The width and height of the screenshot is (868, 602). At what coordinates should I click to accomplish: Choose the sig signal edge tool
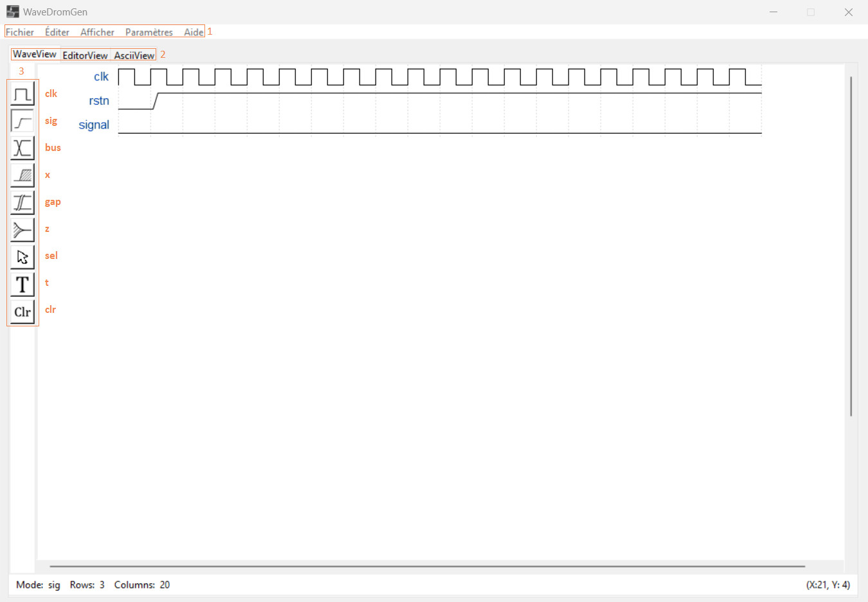pos(23,121)
